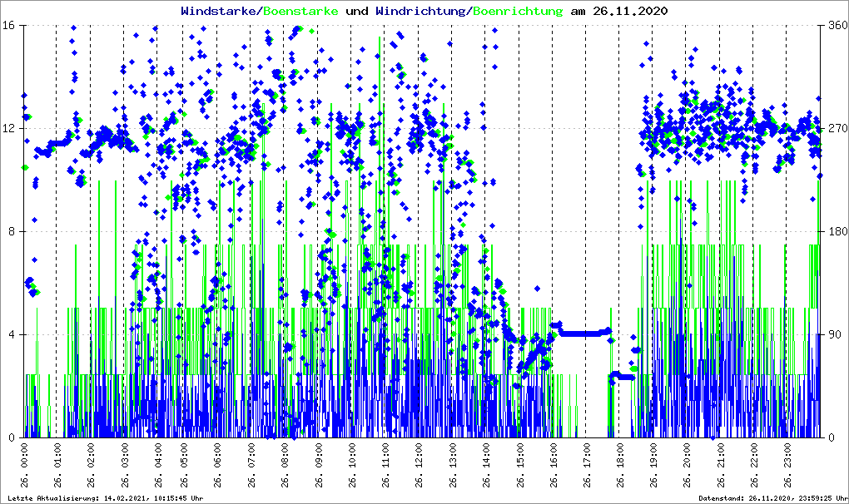This screenshot has width=849, height=504.
Task: Click the 26. 10:00 time axis label
Action: pyautogui.click(x=352, y=465)
